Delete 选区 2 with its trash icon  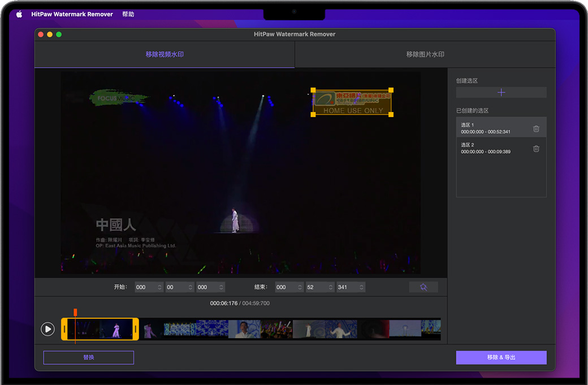536,149
